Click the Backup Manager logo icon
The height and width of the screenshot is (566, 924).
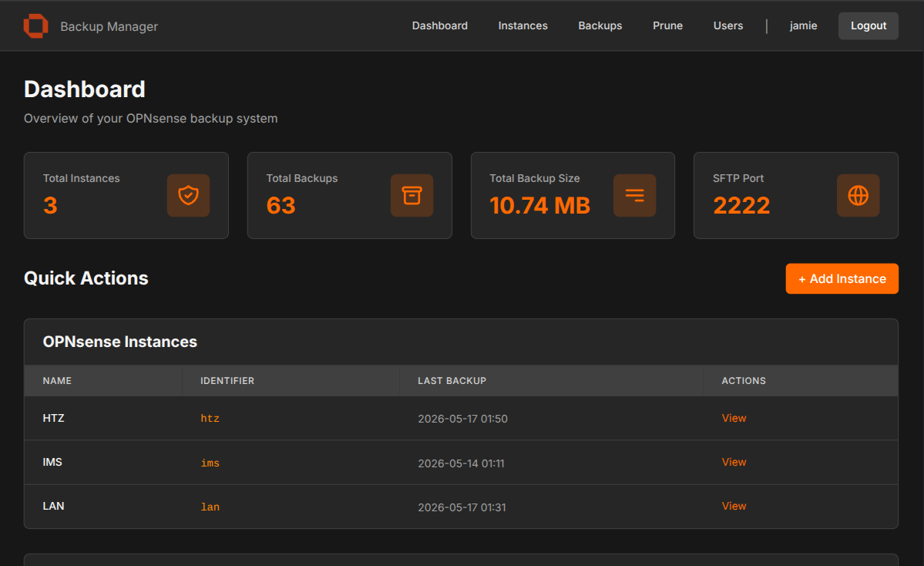click(36, 26)
